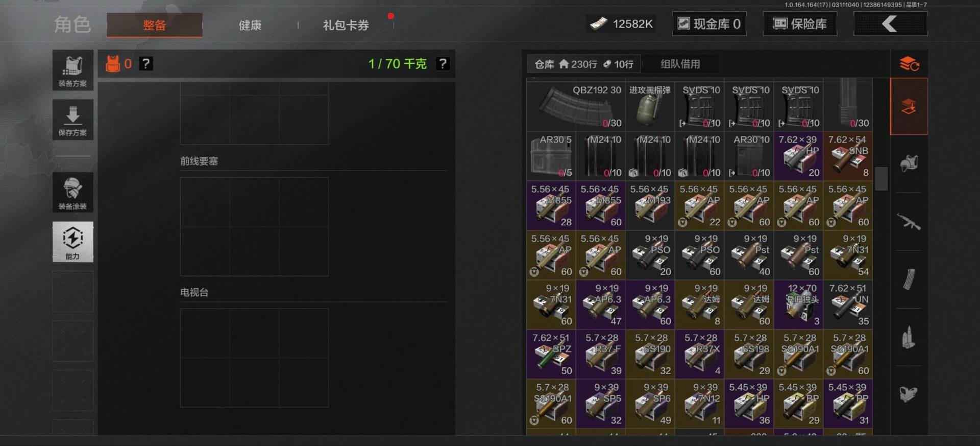Switch to the 礼包卡券 tab
Image resolution: width=980 pixels, height=446 pixels.
point(346,25)
